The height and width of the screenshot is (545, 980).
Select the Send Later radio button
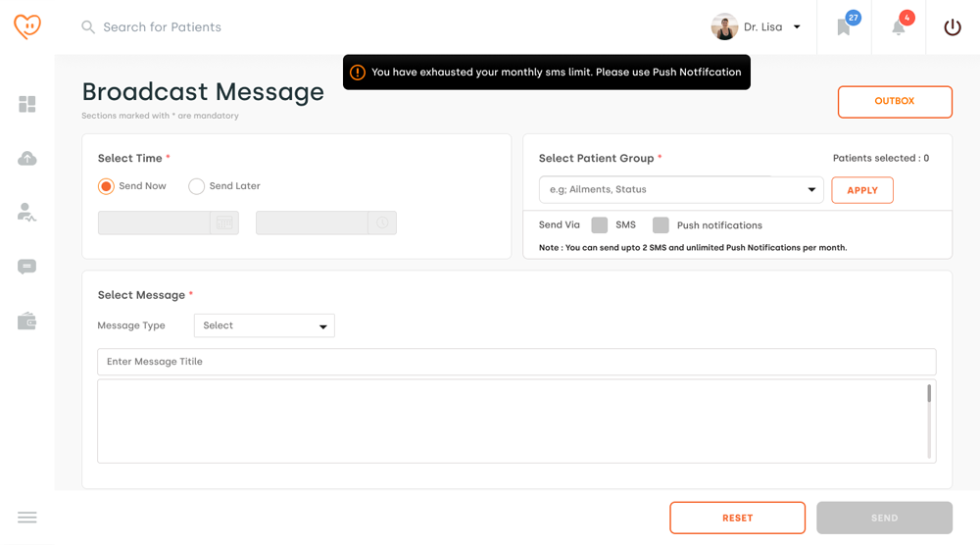(x=197, y=186)
